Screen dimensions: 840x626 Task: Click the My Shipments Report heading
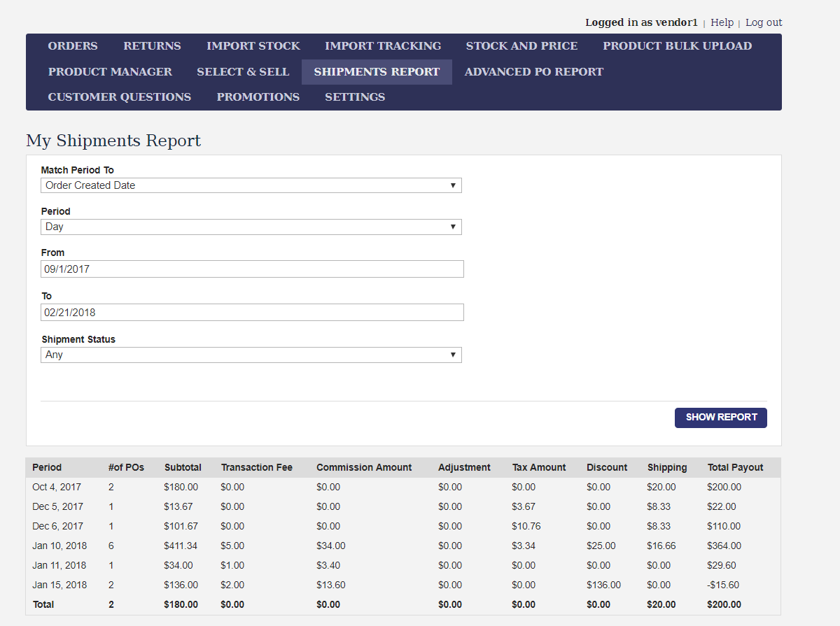(x=113, y=141)
